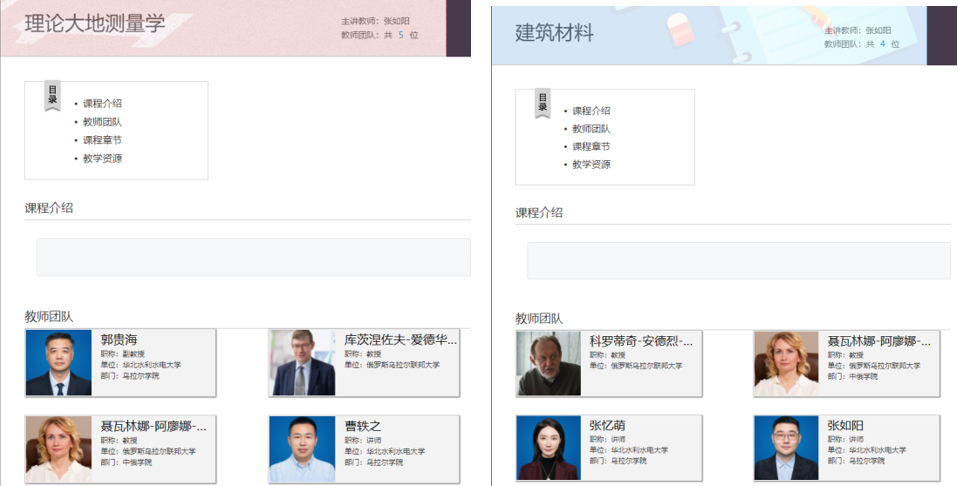Click the 目录 bookmark icon on 建筑材料 page

(x=543, y=103)
